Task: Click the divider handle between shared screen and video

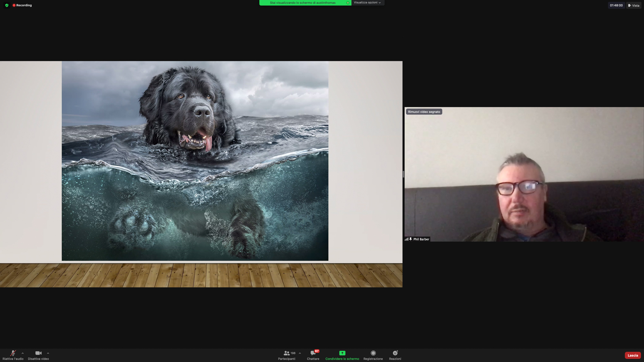Action: coord(403,174)
